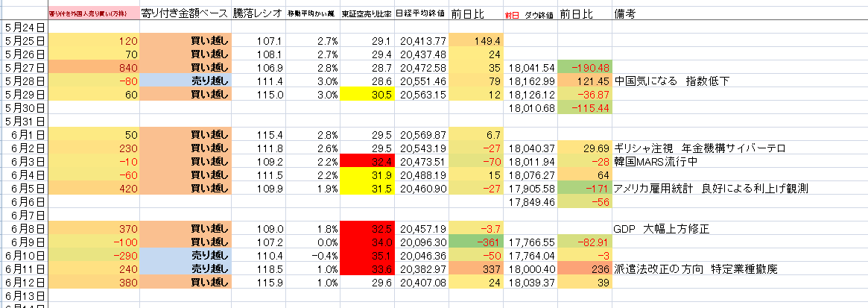Screen dimensions: 868x308
Task: Select the 東証空売り比率 column header
Action: 367,15
